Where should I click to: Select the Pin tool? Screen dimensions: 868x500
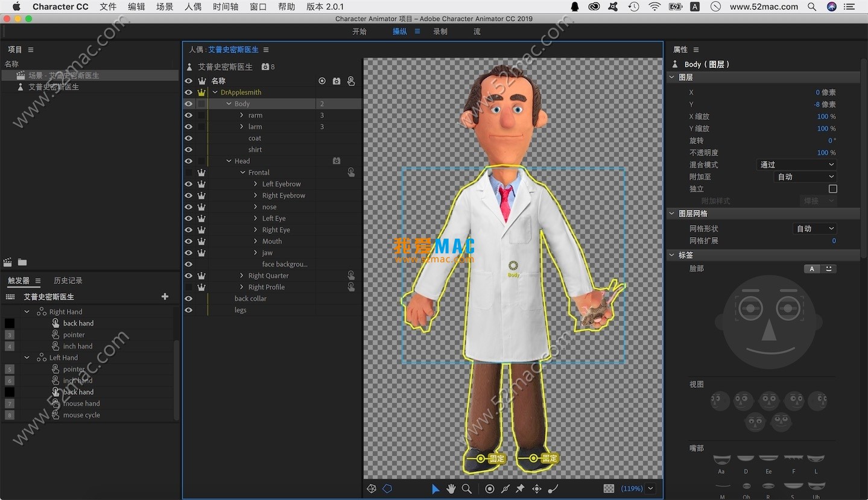[520, 489]
